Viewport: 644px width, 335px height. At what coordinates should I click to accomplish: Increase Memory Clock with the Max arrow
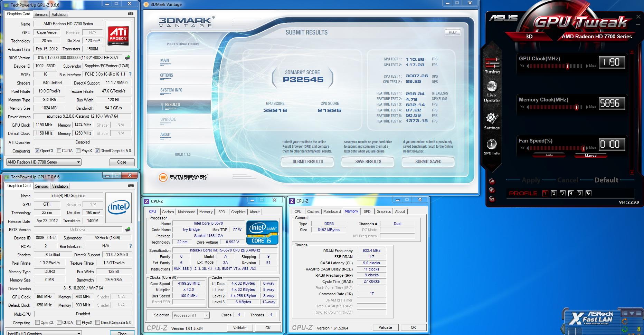point(587,107)
